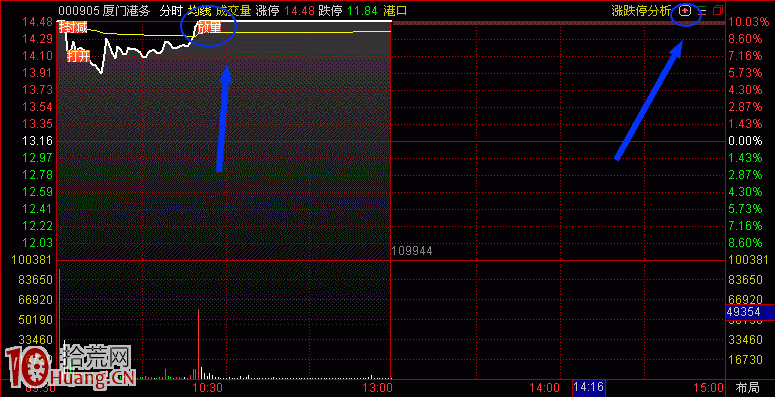
Task: Click the 打开 marker on the chart
Action: pos(78,56)
